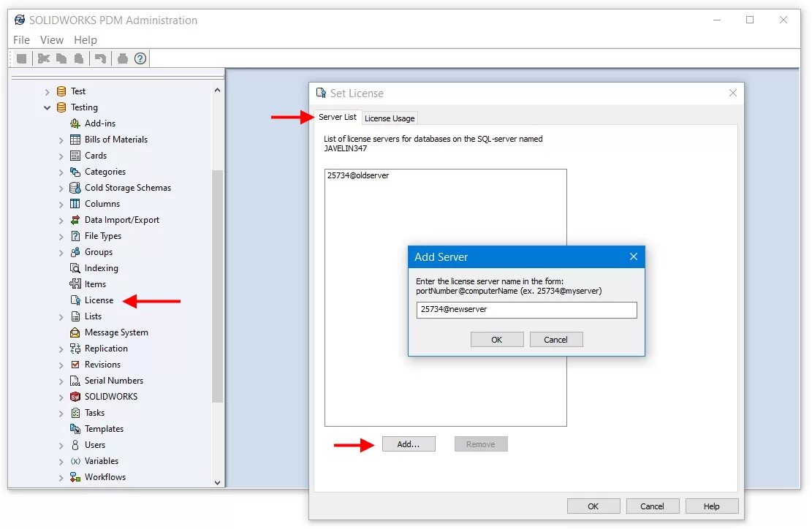The image size is (812, 529).
Task: Click the Paste toolbar icon
Action: click(x=79, y=58)
